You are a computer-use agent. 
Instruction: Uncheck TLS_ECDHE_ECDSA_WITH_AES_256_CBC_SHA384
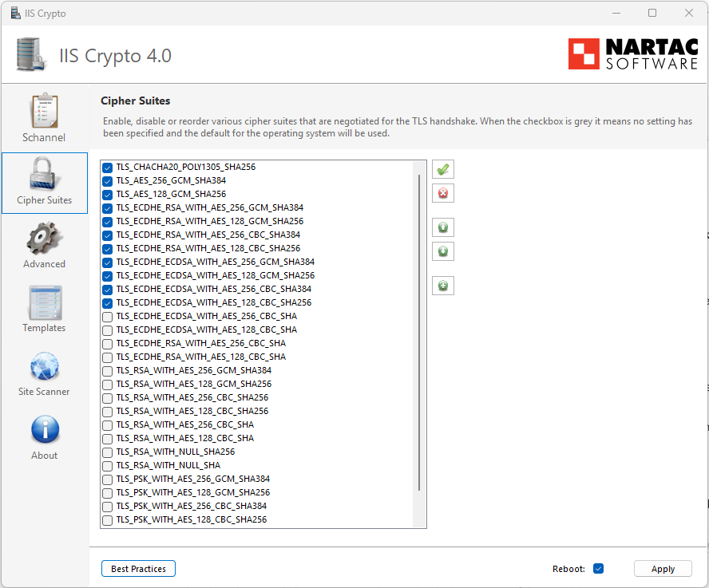(107, 290)
